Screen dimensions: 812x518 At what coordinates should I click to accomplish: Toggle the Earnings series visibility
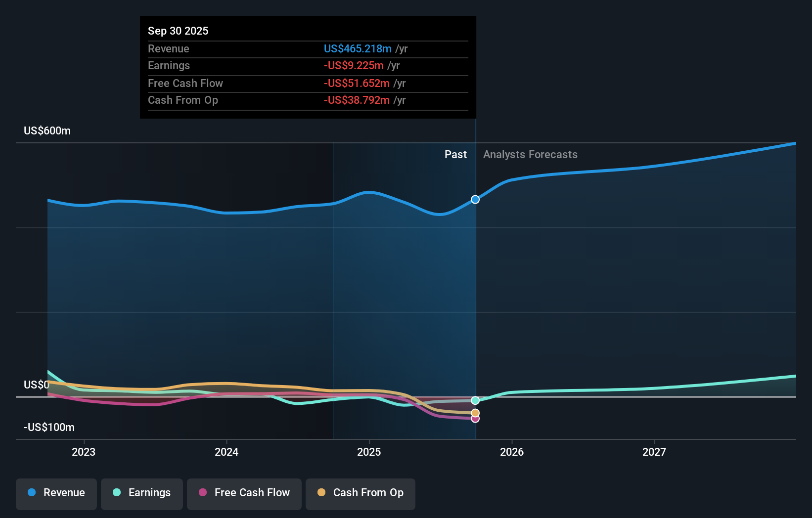pyautogui.click(x=141, y=493)
